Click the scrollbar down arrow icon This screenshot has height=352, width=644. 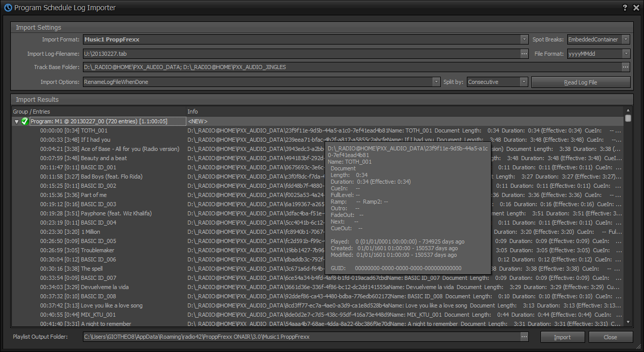coord(628,322)
